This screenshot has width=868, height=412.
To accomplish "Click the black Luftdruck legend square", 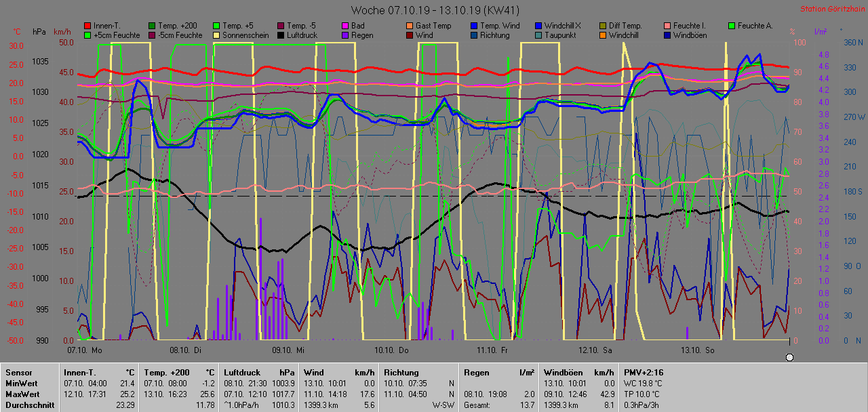I will pyautogui.click(x=280, y=35).
